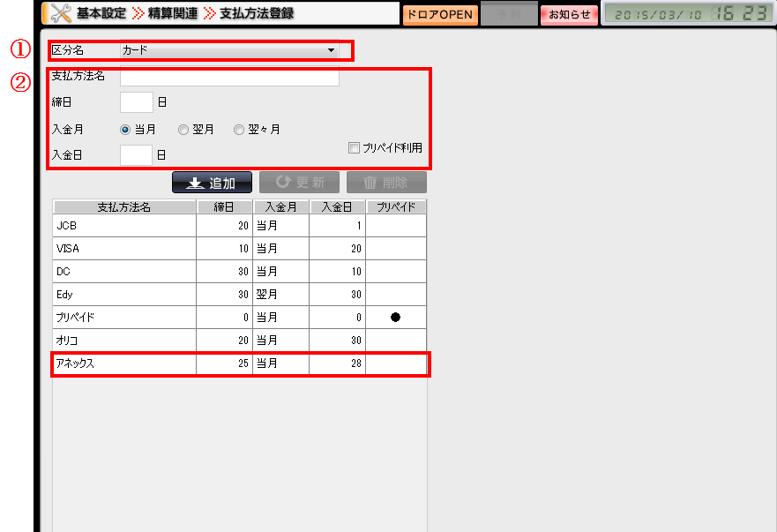Click the prepaid dot in プリペイド row
The image size is (777, 532).
(x=395, y=318)
